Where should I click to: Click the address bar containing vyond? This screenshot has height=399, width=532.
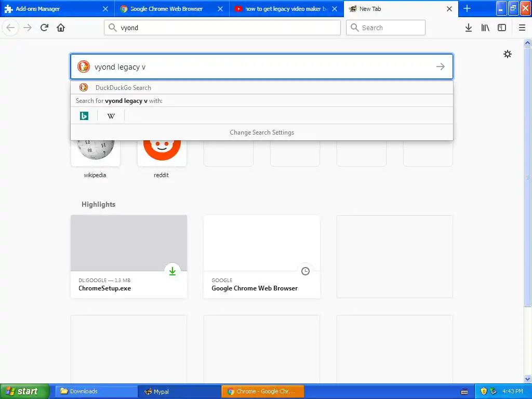pos(222,28)
